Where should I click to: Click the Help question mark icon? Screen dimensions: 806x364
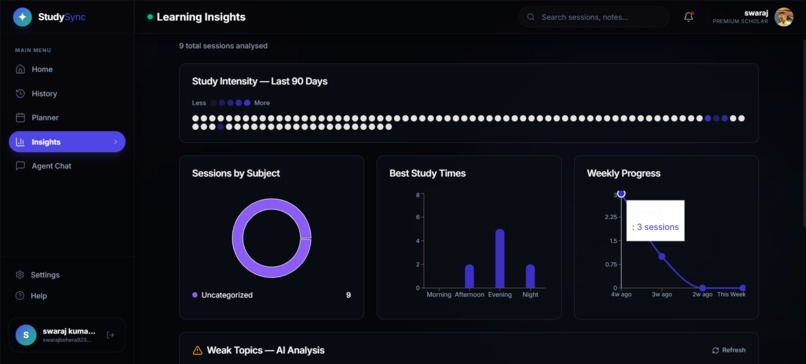(x=20, y=296)
